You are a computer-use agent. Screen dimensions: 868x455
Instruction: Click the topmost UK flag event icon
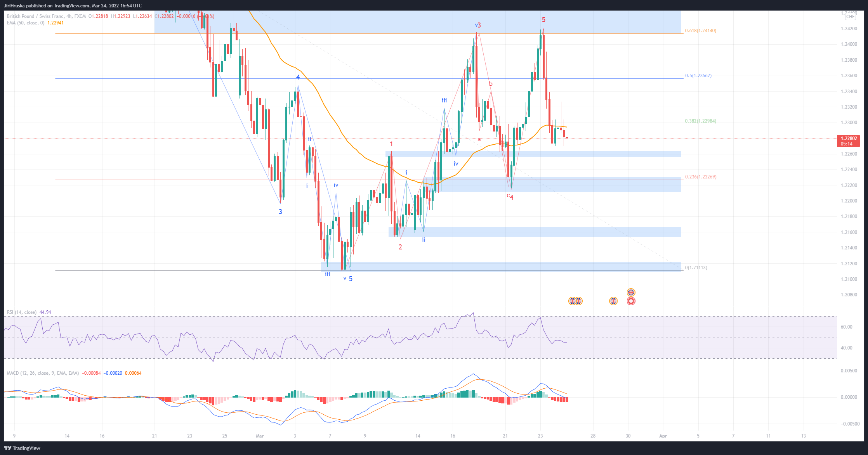click(631, 292)
